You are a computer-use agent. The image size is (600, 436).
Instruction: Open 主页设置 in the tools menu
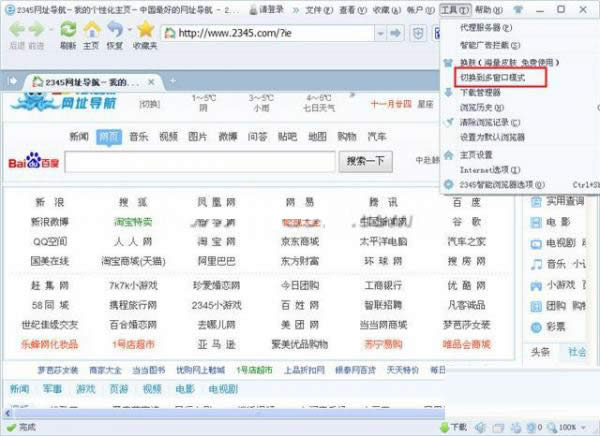(x=476, y=155)
